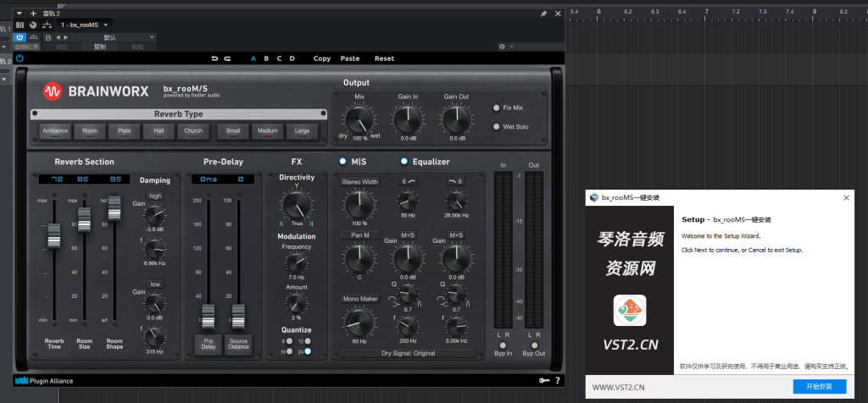Click the Stereo Width knob
The image size is (868, 403).
359,203
